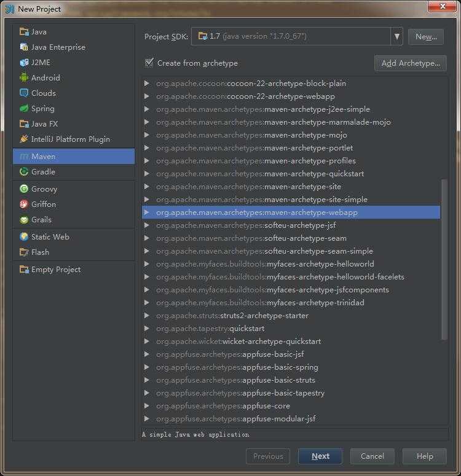Click the Gradle icon
Viewport: 461px width, 476px height.
24,171
